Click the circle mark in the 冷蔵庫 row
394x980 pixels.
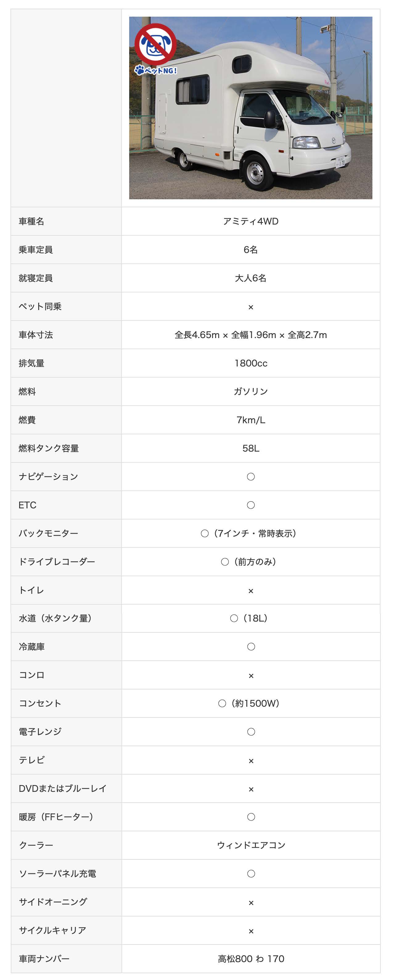click(x=251, y=647)
